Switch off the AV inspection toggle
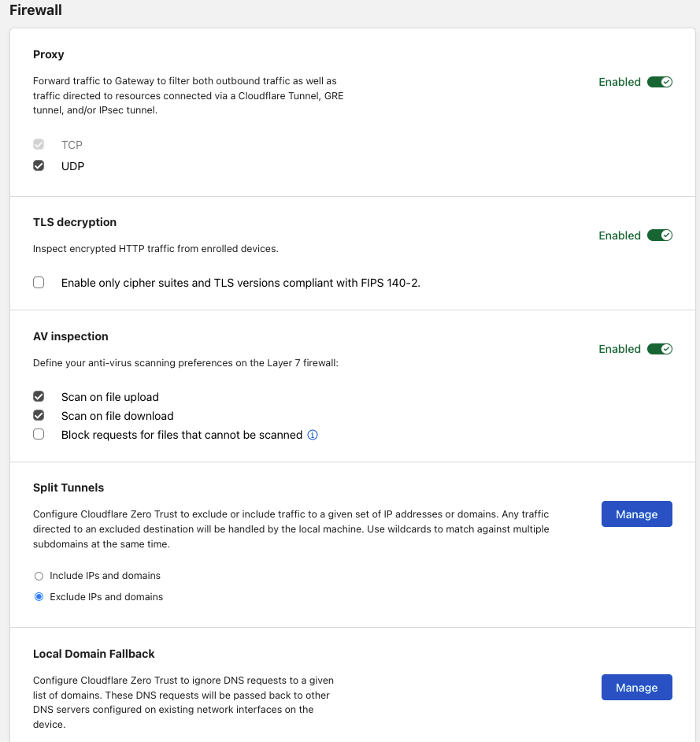 [x=660, y=349]
